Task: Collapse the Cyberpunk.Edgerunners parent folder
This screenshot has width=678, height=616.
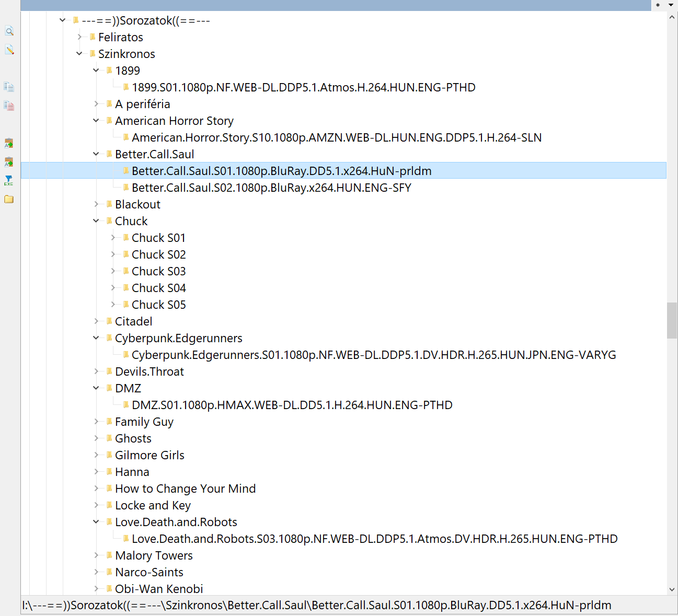Action: (x=96, y=338)
